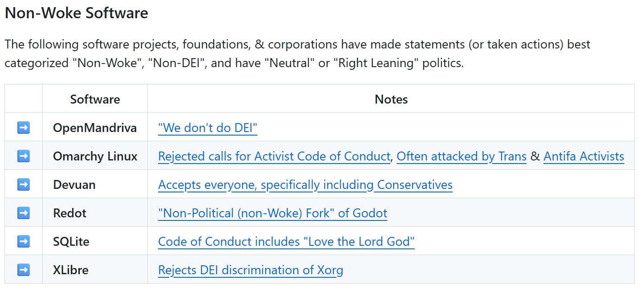Click the Non-Woke Software heading

(77, 13)
